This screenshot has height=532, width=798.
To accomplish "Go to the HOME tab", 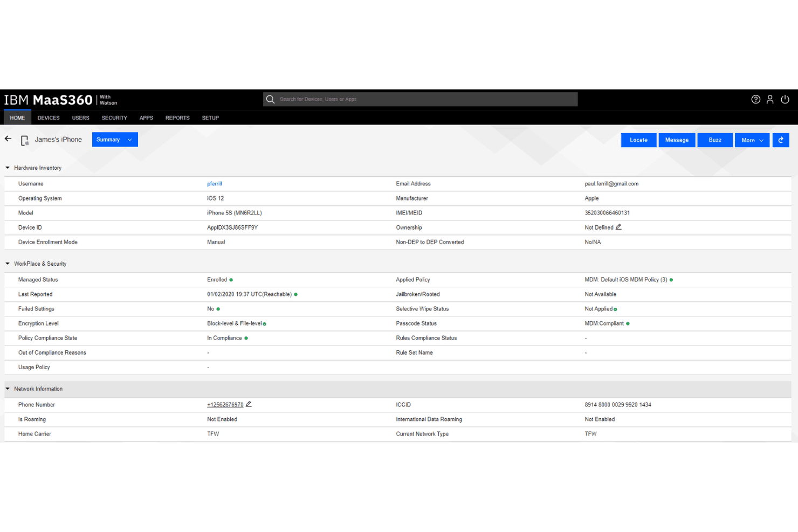I will pyautogui.click(x=17, y=118).
